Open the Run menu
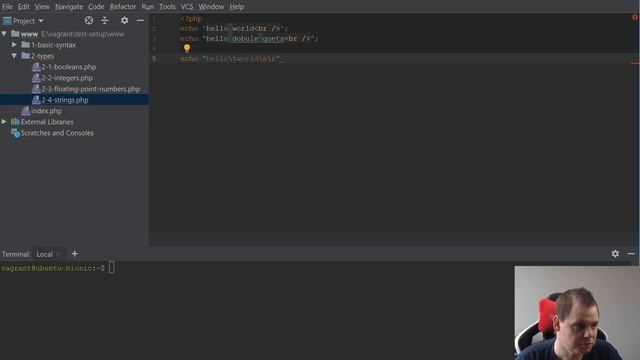This screenshot has width=640, height=360. tap(148, 7)
